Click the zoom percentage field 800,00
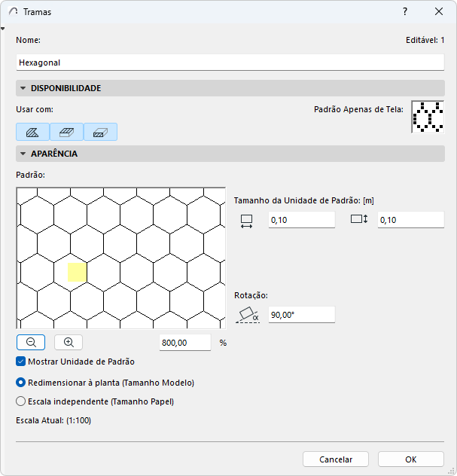457x476 pixels. 185,343
